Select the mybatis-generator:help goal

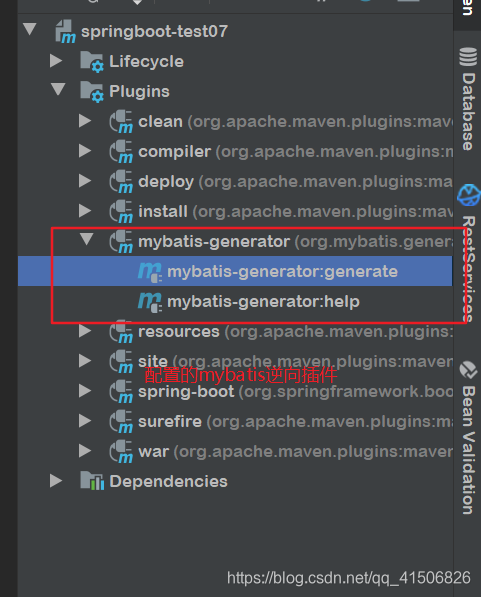[236, 302]
